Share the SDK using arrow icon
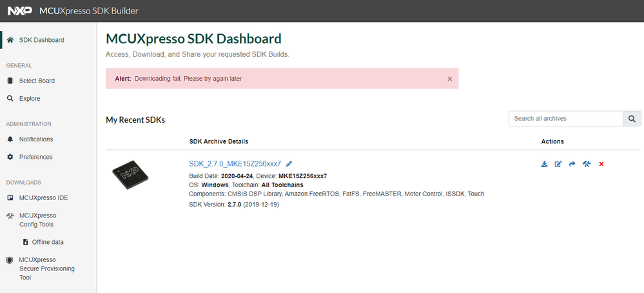Image resolution: width=644 pixels, height=293 pixels. [x=572, y=164]
